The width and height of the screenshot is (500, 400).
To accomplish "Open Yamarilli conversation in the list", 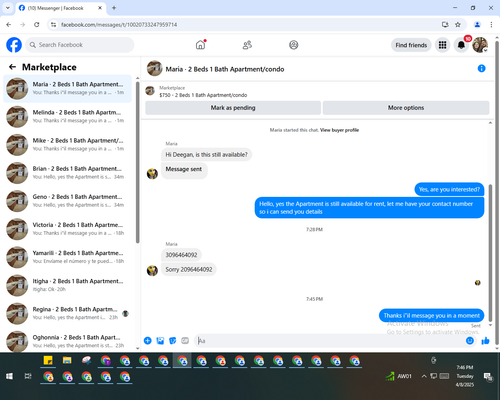I will coord(68,257).
